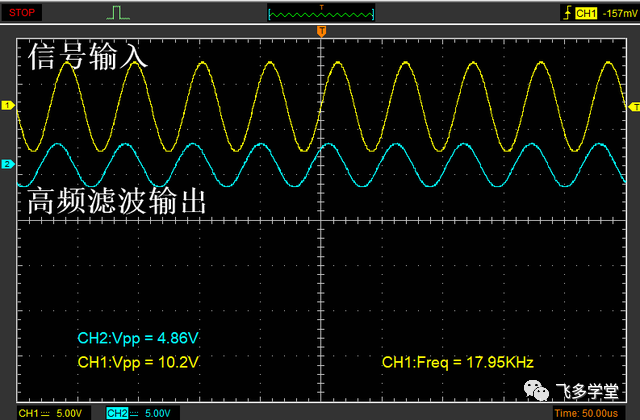Select the yellow channel 1 ground marker
Image resolution: width=640 pixels, height=420 pixels.
tap(8, 105)
